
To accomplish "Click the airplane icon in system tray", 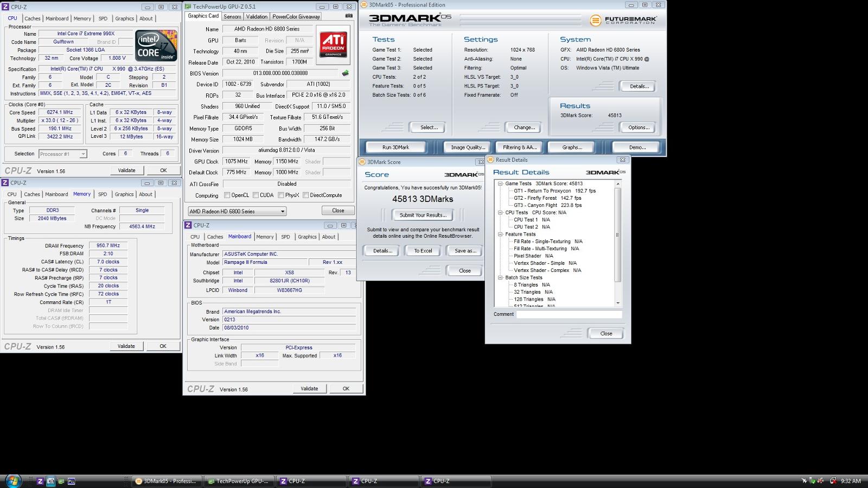I will point(804,481).
